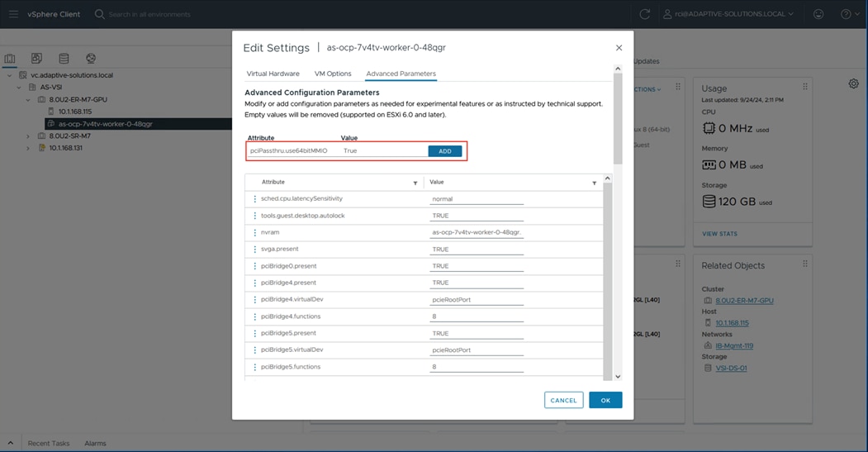868x452 pixels.
Task: Open the user account dropdown
Action: point(728,14)
